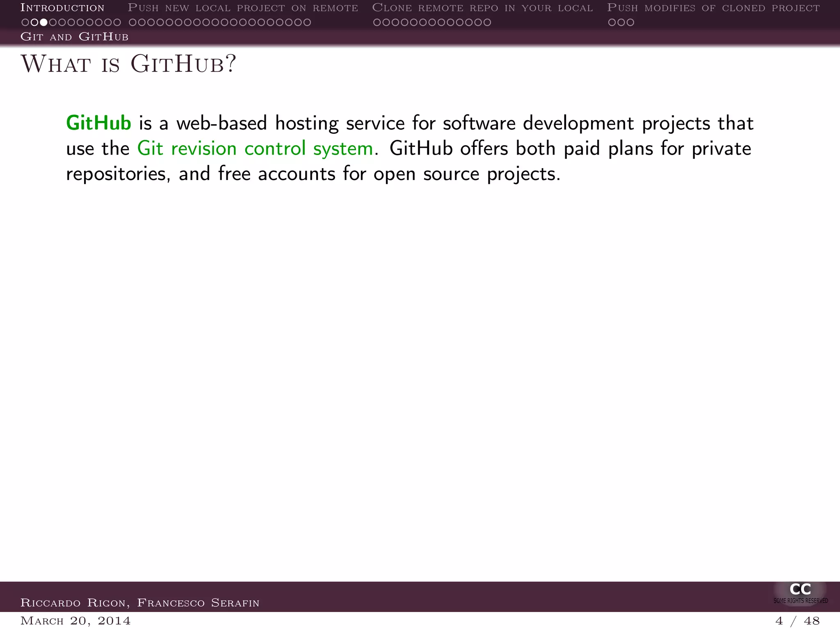Click the first dot under Push new local project

tap(133, 22)
